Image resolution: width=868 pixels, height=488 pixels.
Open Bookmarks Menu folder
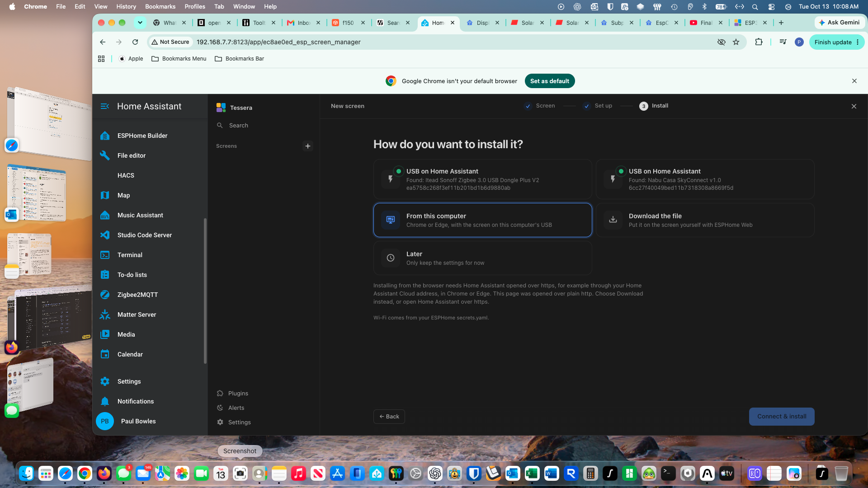179,59
